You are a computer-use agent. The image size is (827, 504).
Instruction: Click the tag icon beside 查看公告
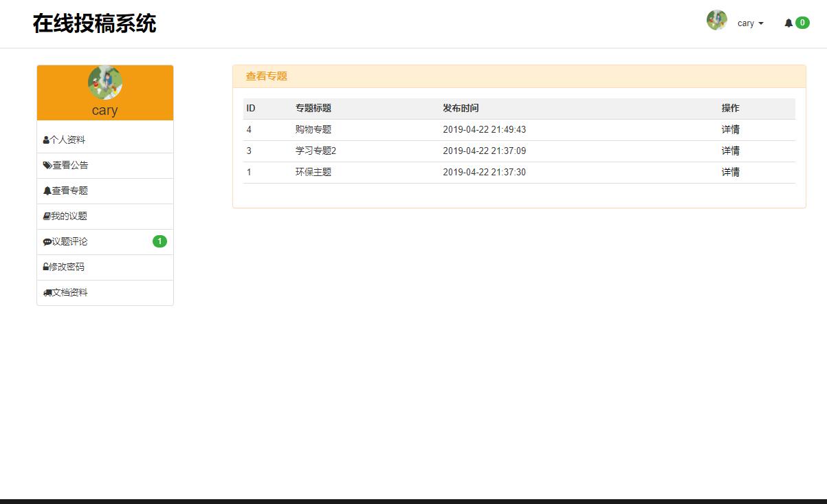coord(45,165)
